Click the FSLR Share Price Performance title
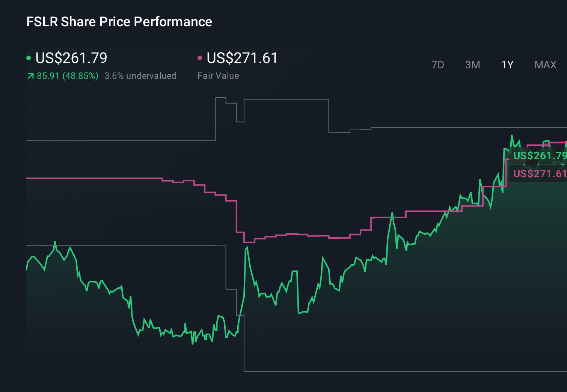 [x=119, y=22]
